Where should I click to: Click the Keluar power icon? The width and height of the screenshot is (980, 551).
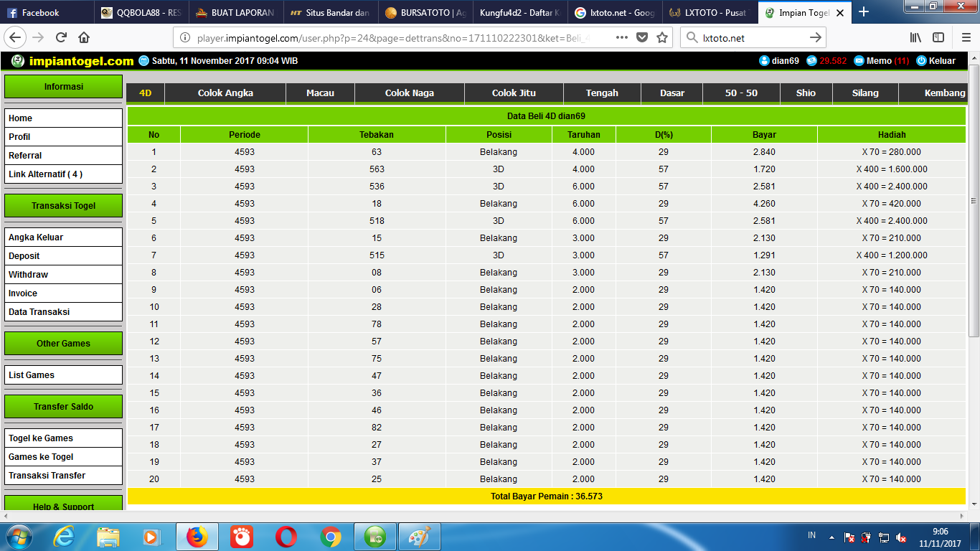[x=921, y=61]
